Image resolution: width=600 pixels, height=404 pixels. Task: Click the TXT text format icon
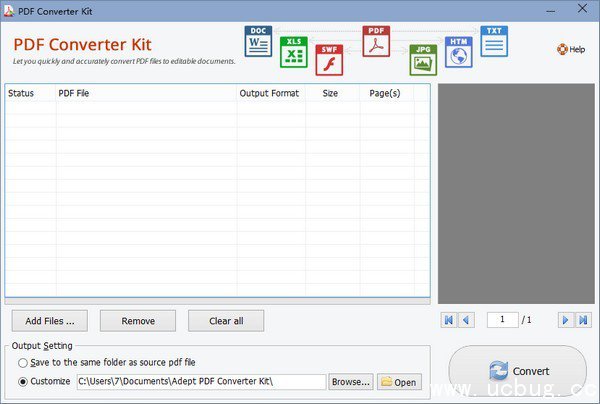tap(494, 41)
